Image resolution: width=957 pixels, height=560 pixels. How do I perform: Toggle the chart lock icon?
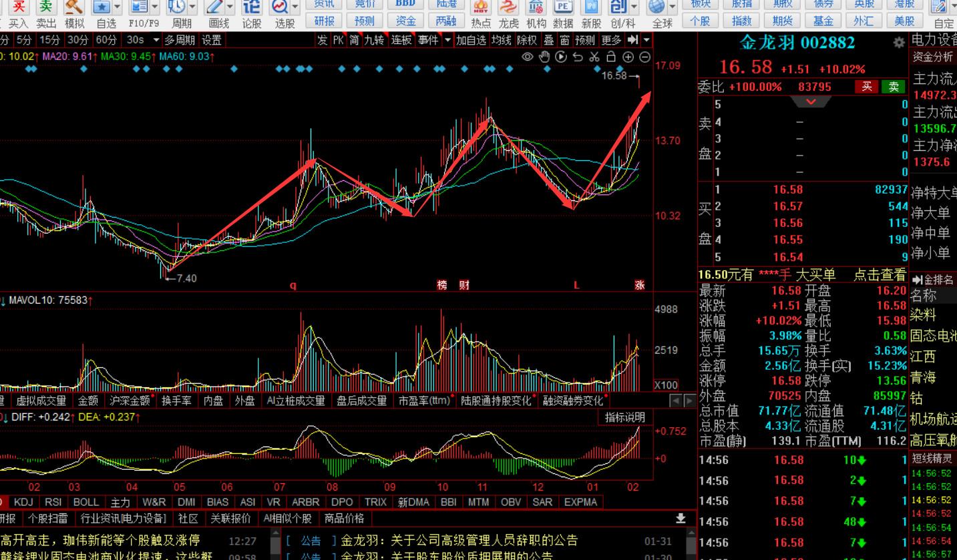click(x=611, y=57)
